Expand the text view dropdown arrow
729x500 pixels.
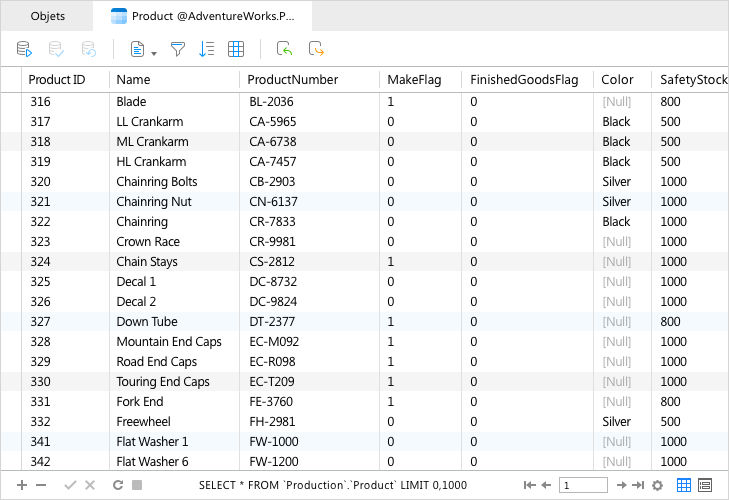point(154,53)
